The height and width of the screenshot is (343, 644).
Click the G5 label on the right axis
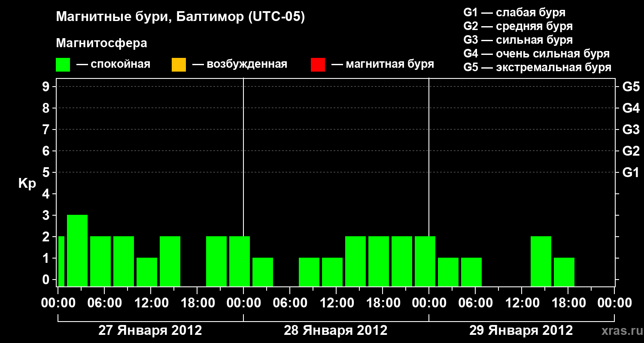coord(631,87)
